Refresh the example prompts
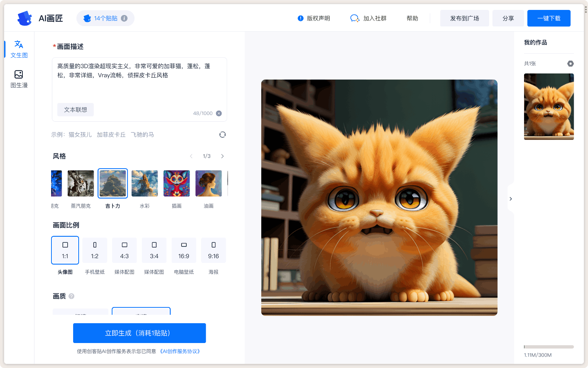The image size is (588, 368). [222, 134]
